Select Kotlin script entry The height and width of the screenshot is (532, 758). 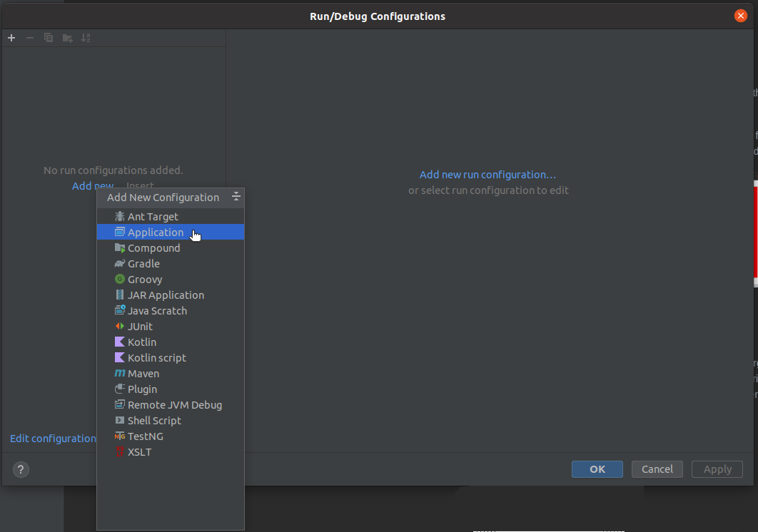click(x=170, y=357)
